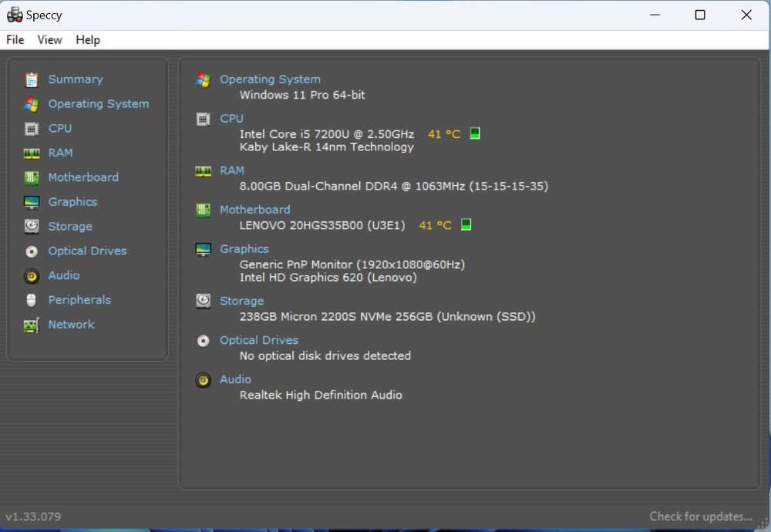Click the Operating System flag icon in sidebar
771x532 pixels.
pos(32,104)
